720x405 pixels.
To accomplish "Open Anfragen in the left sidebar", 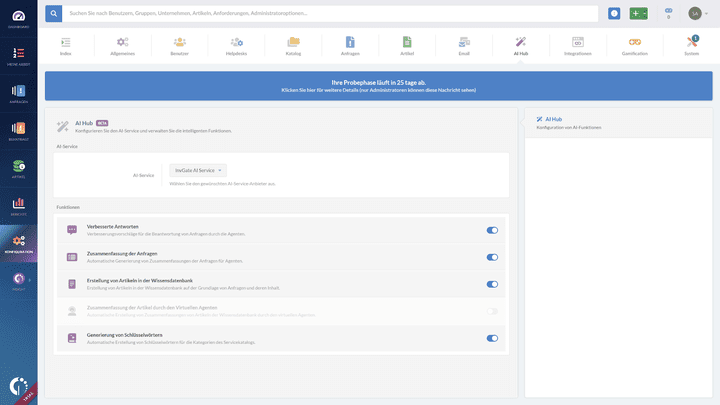I will (18, 94).
